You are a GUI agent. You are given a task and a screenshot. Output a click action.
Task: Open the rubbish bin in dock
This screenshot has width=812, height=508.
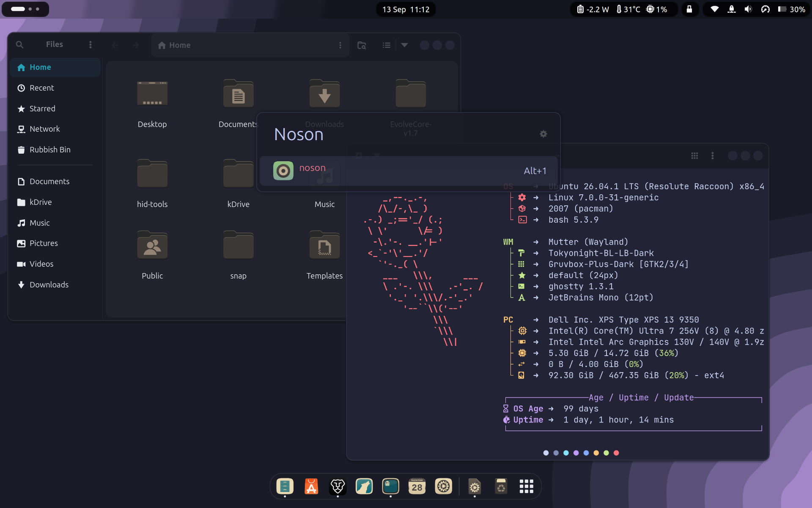point(501,487)
